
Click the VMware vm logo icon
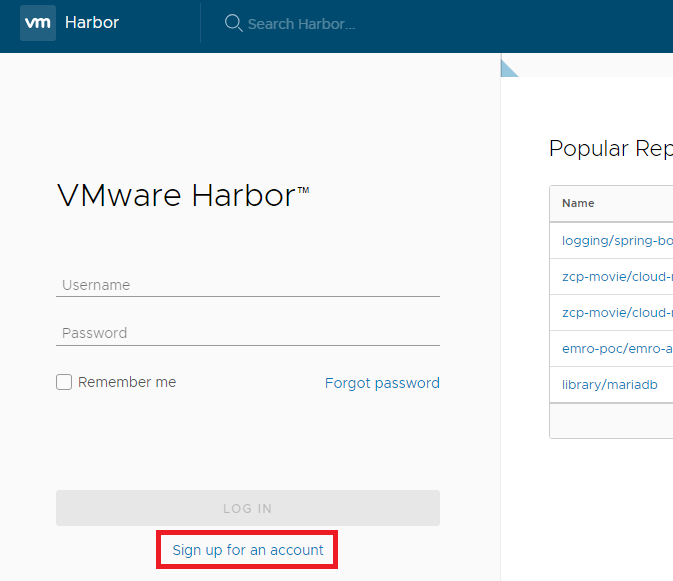38,23
